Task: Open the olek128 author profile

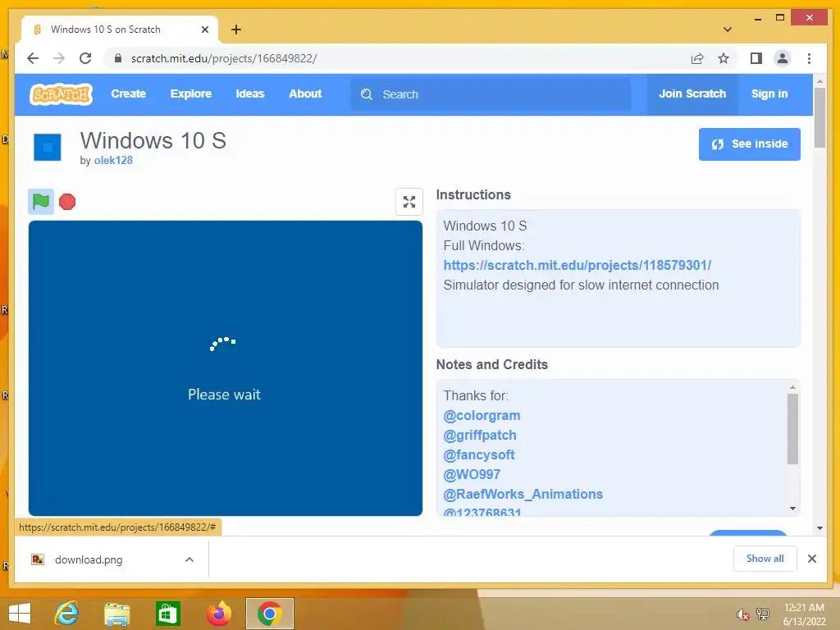Action: [113, 160]
